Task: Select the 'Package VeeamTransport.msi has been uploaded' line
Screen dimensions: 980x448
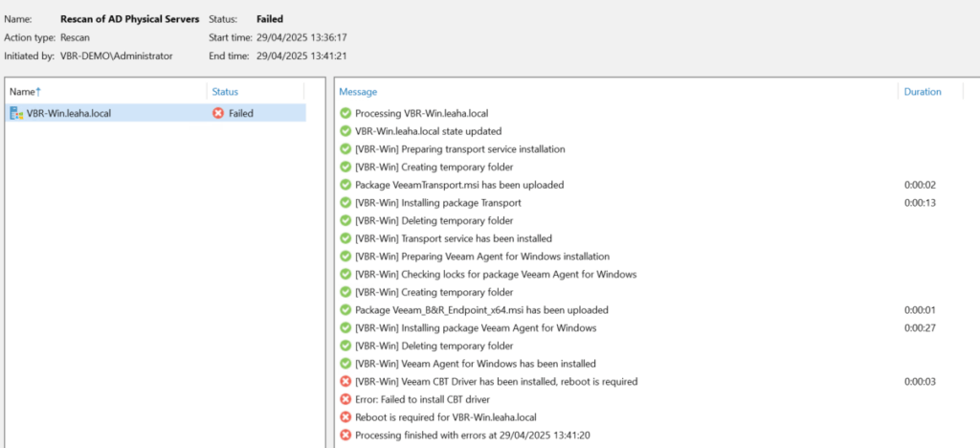Action: (459, 185)
